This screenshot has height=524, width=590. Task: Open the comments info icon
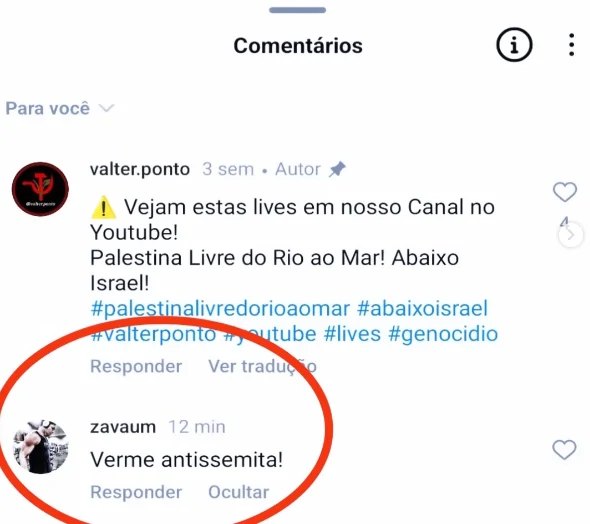click(514, 45)
